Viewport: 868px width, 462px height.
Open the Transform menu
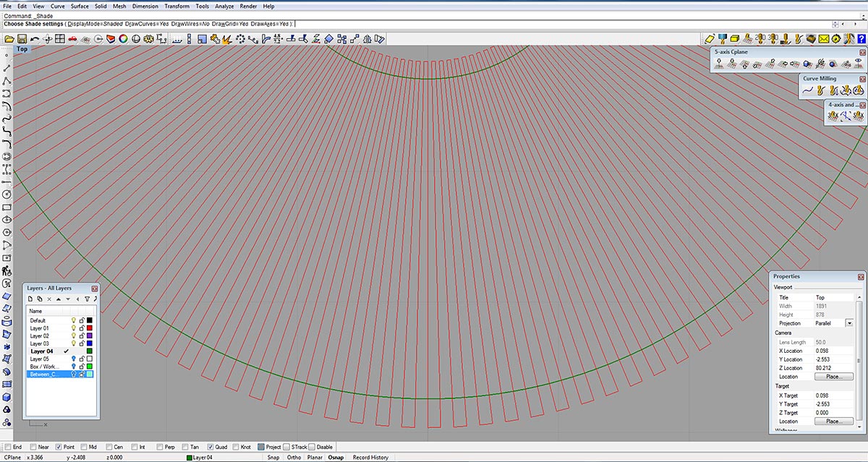click(176, 6)
